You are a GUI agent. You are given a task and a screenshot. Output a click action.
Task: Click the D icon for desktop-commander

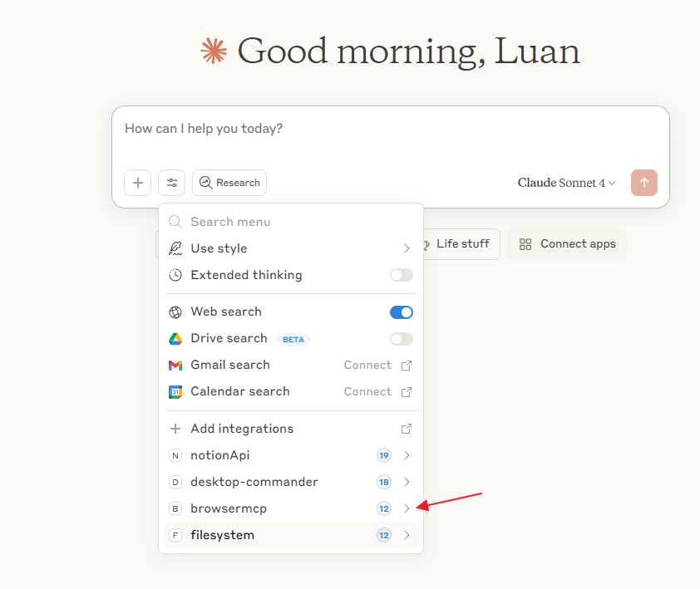click(175, 482)
